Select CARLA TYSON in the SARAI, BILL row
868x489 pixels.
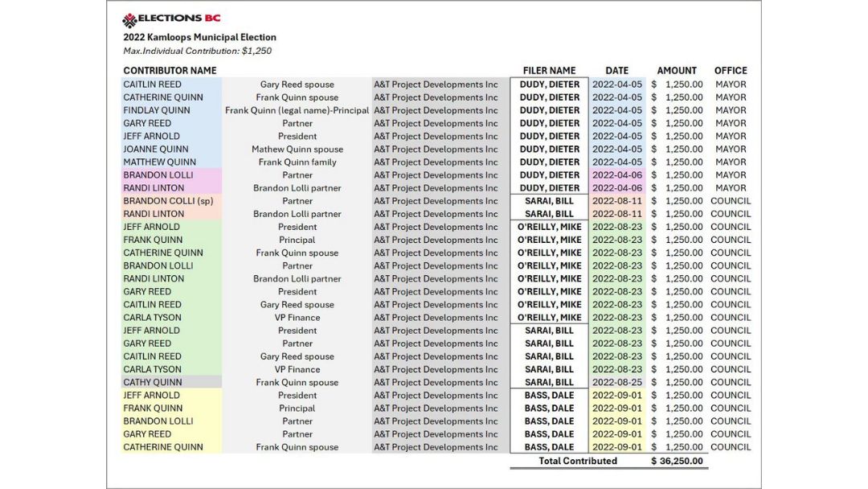click(x=152, y=369)
